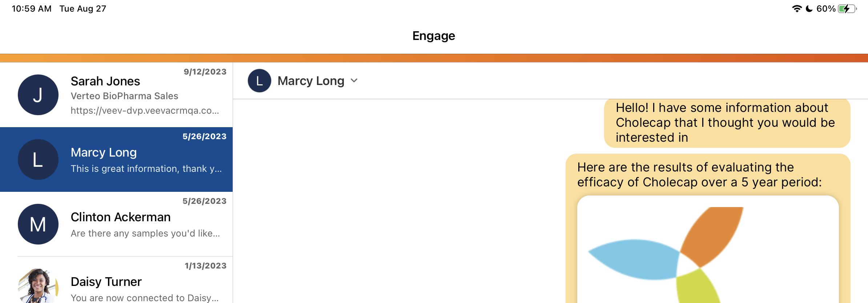Tap Marcy Long's L avatar in list

pyautogui.click(x=38, y=159)
